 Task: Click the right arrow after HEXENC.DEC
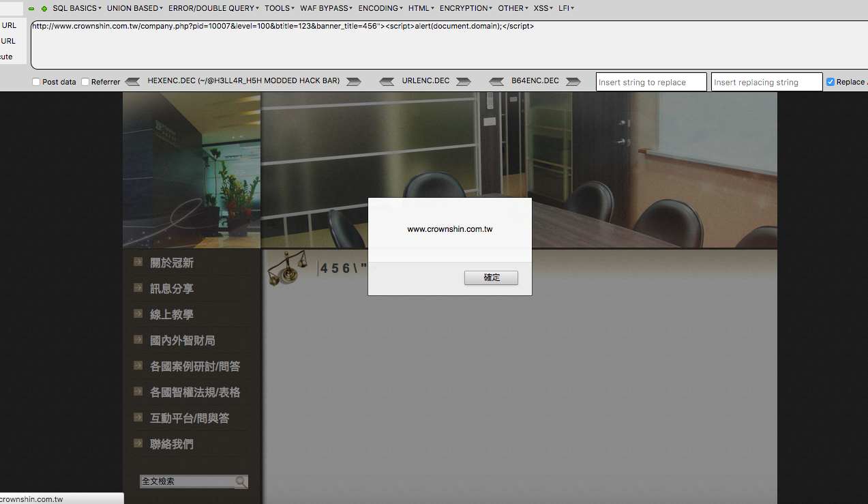click(354, 82)
